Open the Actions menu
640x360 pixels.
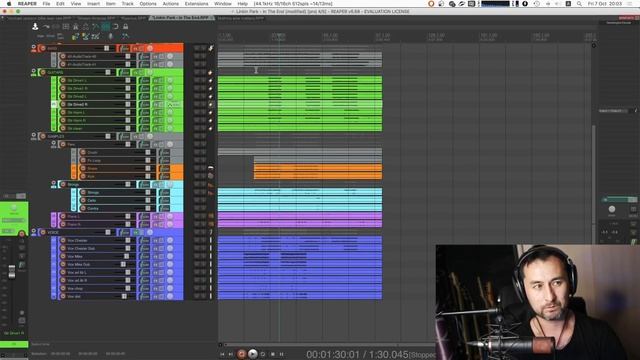pos(171,4)
